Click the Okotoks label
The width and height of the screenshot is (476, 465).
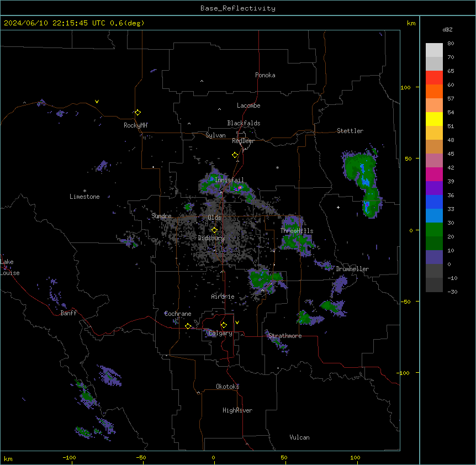(x=228, y=387)
